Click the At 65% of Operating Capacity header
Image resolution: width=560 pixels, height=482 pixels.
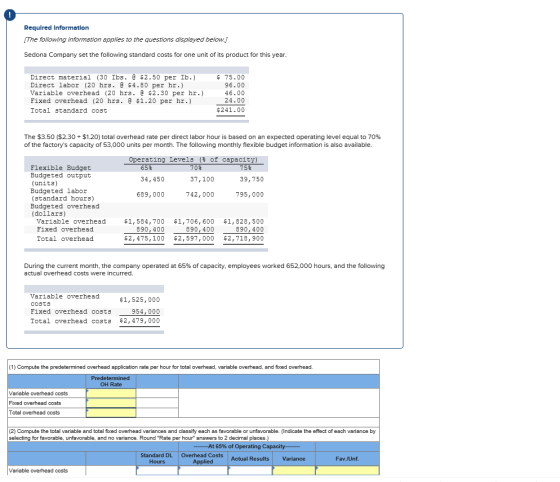coord(247,446)
